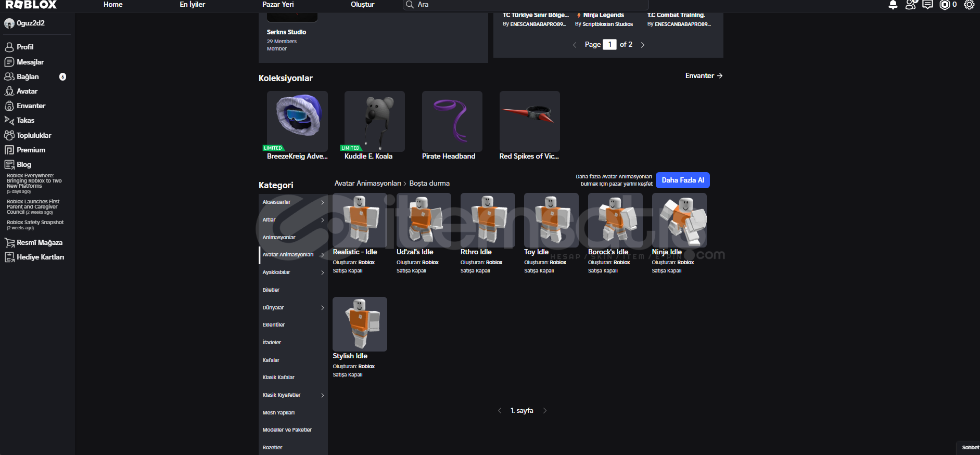Select the Animasyonlar category
The height and width of the screenshot is (455, 980).
click(293, 238)
